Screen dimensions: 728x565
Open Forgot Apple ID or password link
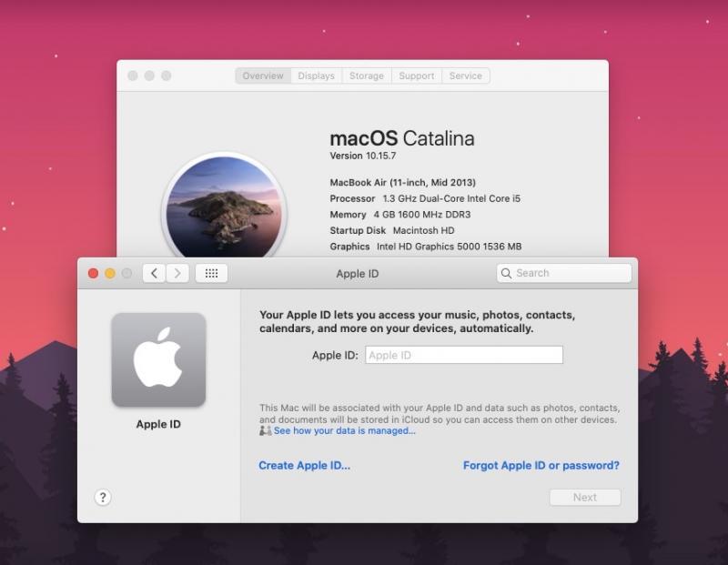[x=541, y=465]
